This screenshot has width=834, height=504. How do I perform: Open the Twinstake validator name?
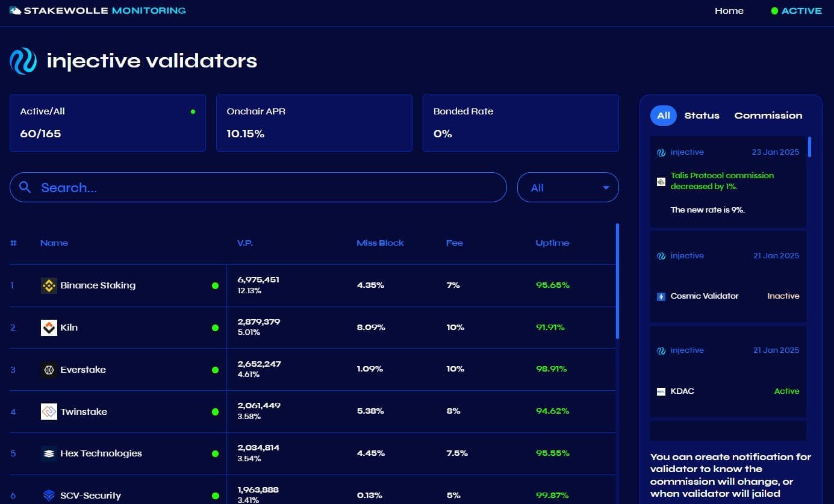tap(84, 412)
